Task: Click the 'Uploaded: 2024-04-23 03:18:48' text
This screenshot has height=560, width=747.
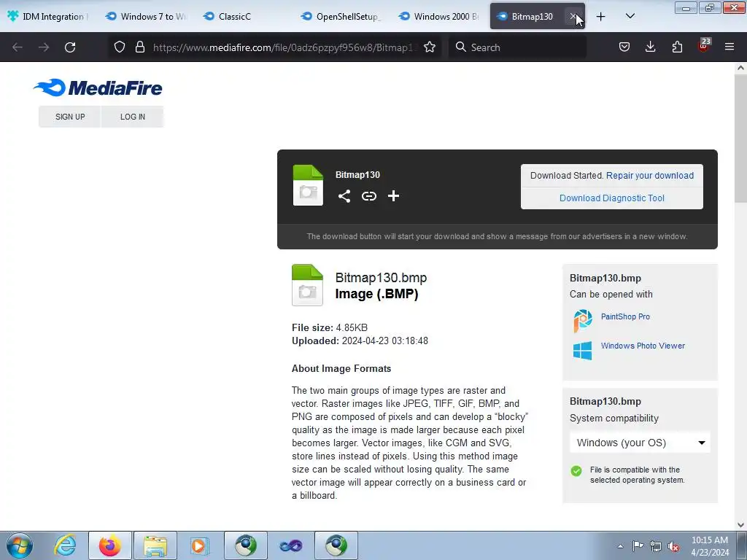Action: tap(360, 341)
